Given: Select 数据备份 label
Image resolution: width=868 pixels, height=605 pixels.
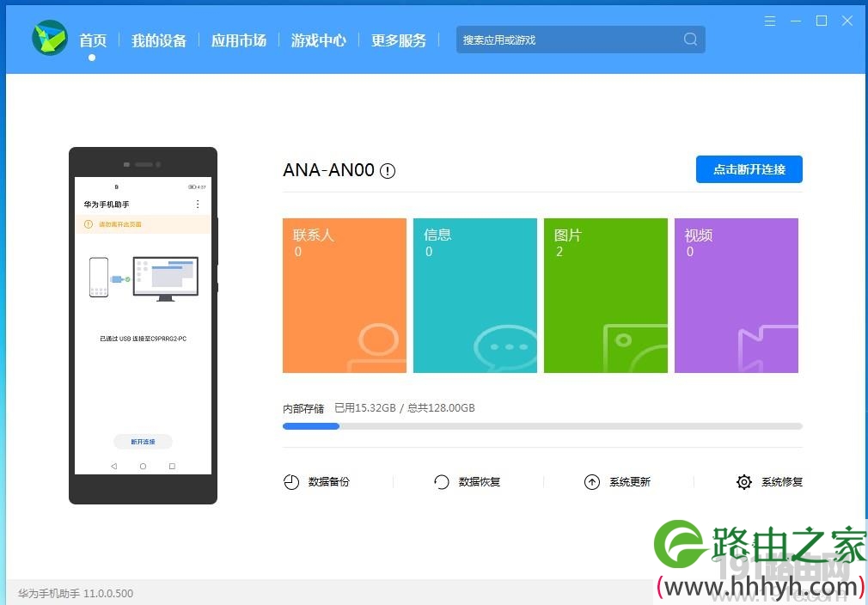Looking at the screenshot, I should pyautogui.click(x=329, y=482).
